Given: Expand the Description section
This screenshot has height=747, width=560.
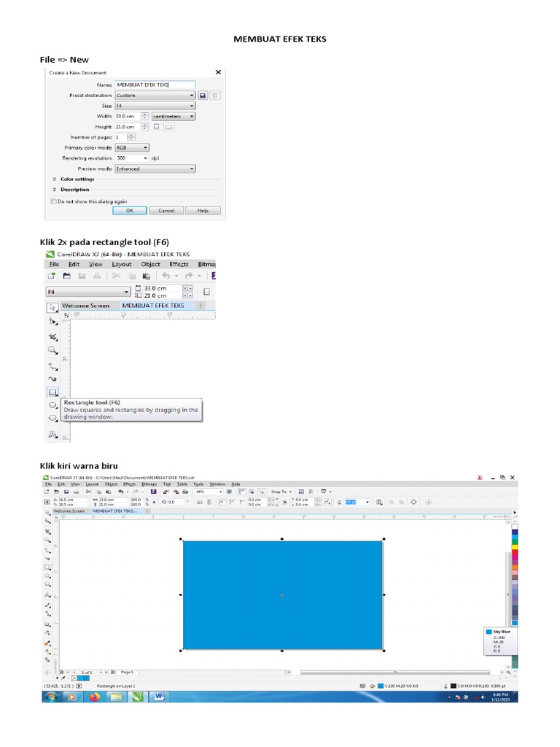Looking at the screenshot, I should [71, 190].
